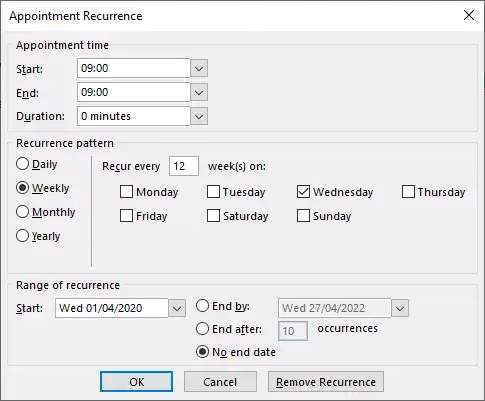Click the End by date field Wed 27/04/2022
Screen dimensions: 485x401
(x=335, y=308)
